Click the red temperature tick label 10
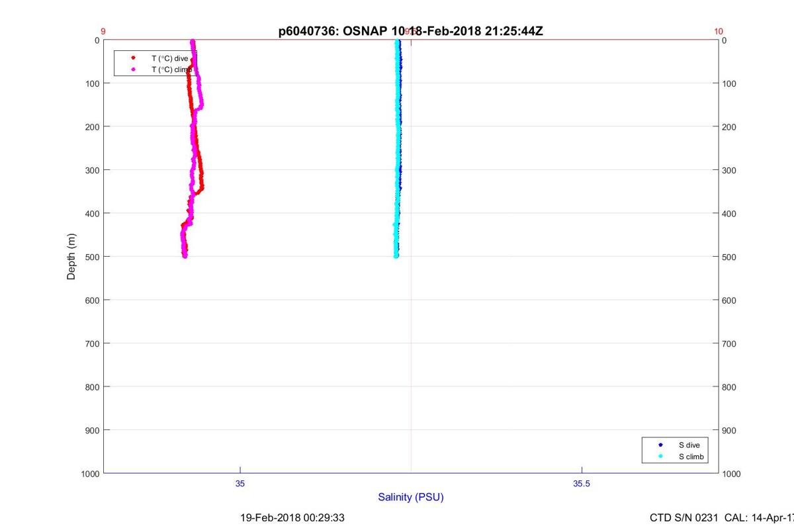The width and height of the screenshot is (794, 532). pyautogui.click(x=719, y=31)
